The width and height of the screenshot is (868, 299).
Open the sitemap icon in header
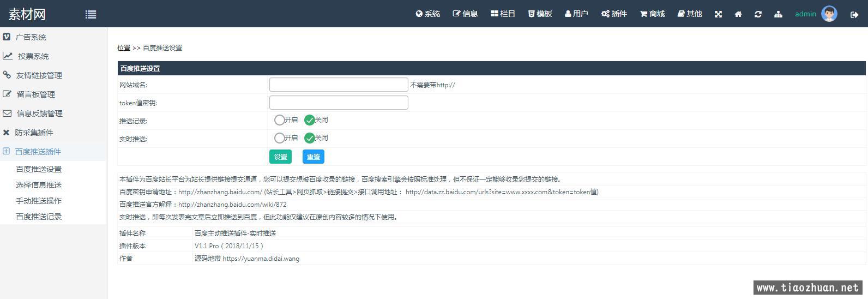[x=778, y=14]
